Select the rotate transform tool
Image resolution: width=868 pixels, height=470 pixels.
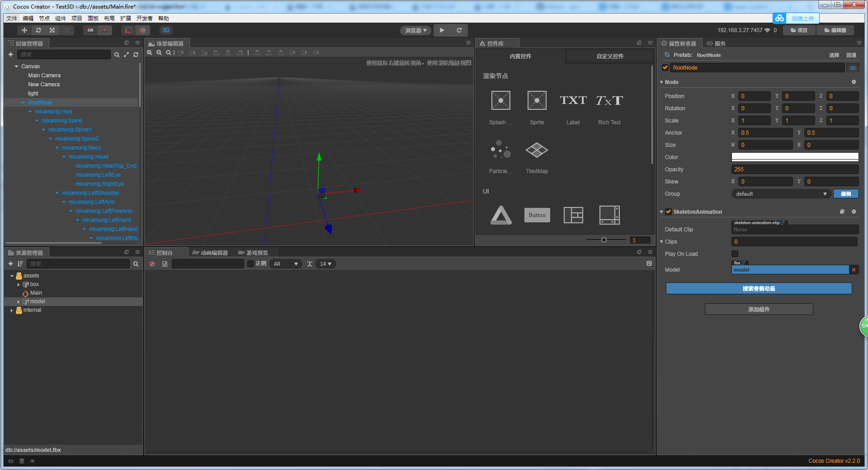(38, 30)
